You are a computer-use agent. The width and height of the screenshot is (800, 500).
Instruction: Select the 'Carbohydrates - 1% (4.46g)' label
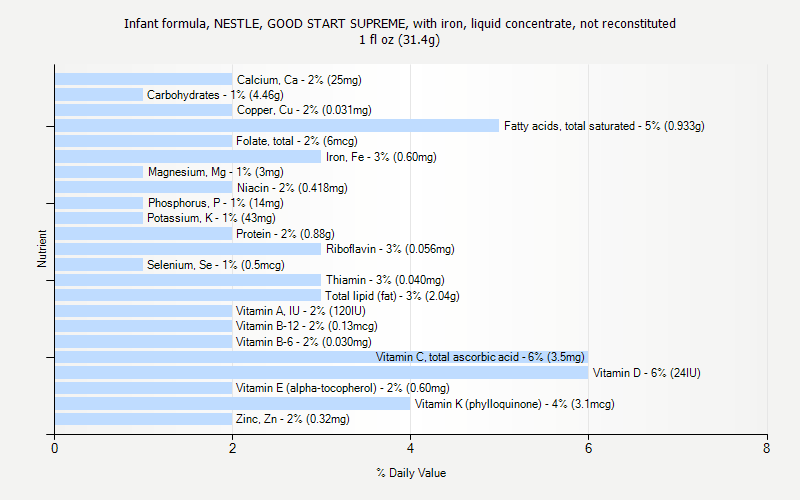pos(215,95)
